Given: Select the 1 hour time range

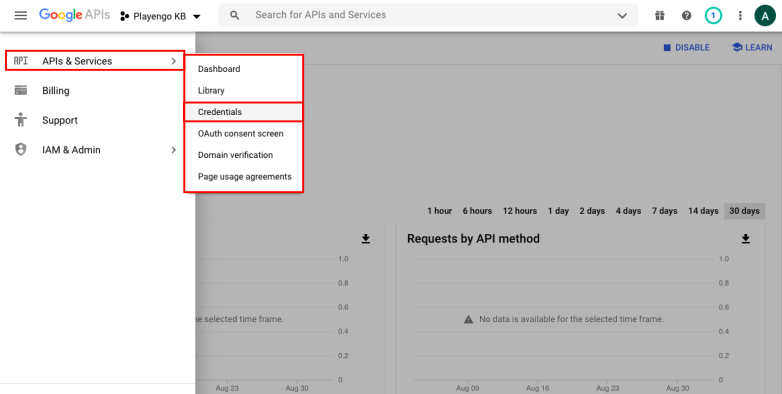Looking at the screenshot, I should (x=439, y=211).
